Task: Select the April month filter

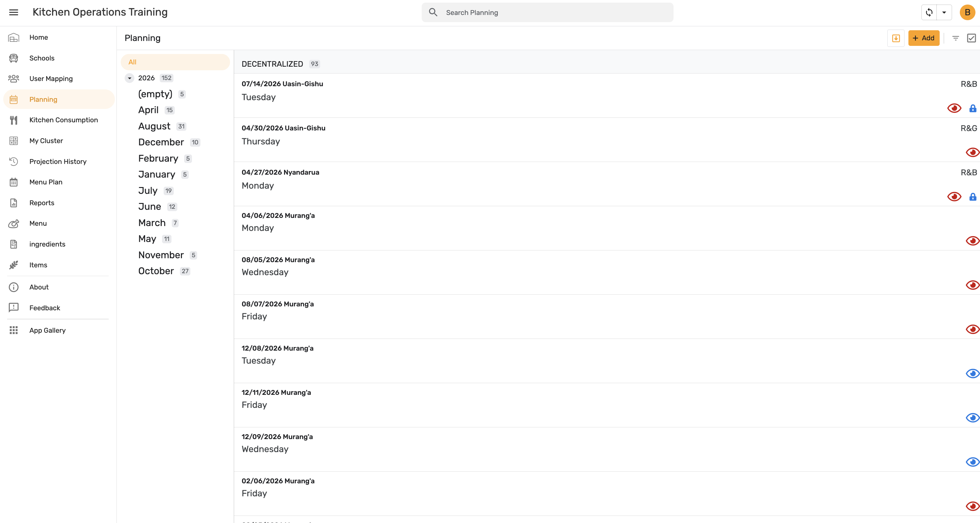Action: pos(148,110)
